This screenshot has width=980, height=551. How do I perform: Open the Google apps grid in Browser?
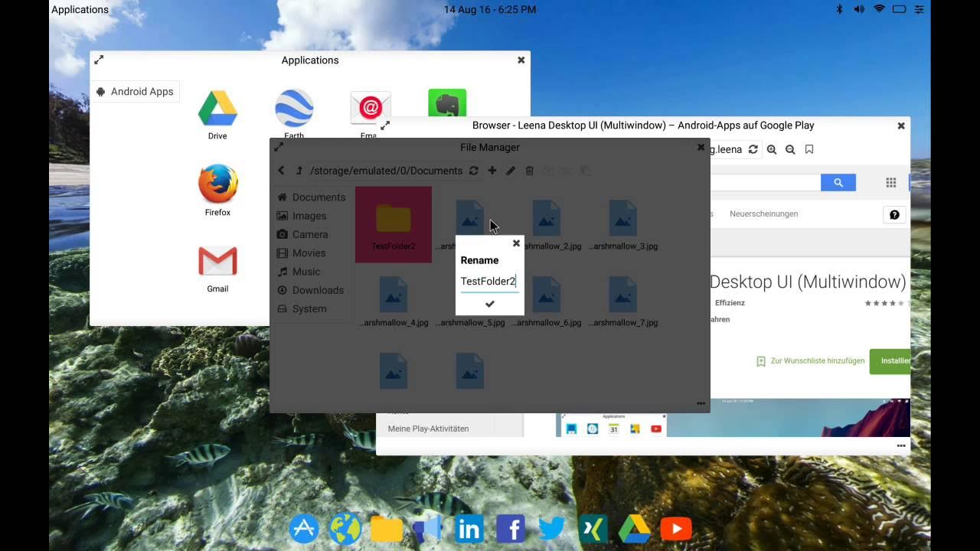click(x=891, y=182)
